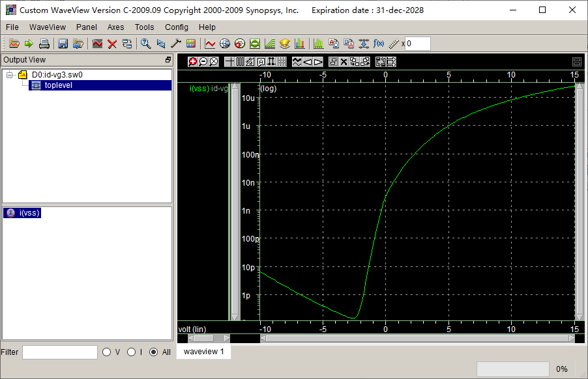Open a waveform file via folder icon
588x379 pixels.
point(14,44)
